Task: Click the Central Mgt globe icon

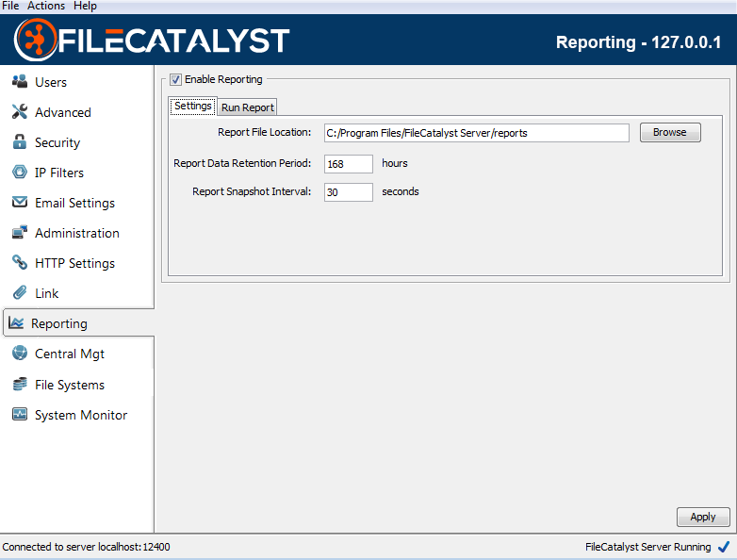Action: [x=19, y=353]
